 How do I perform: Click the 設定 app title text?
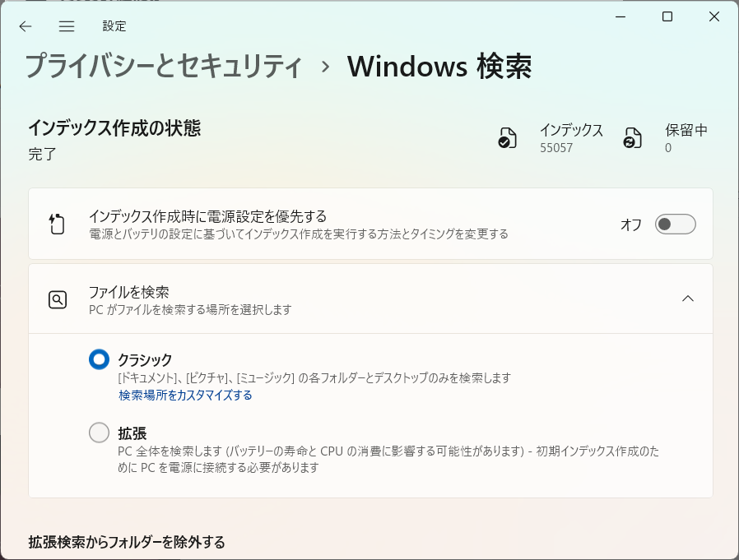coord(114,26)
